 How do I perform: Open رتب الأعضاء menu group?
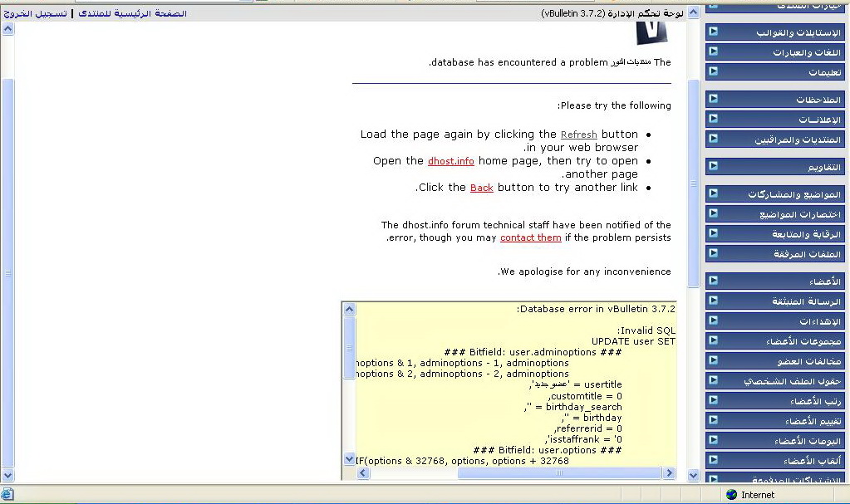[775, 401]
